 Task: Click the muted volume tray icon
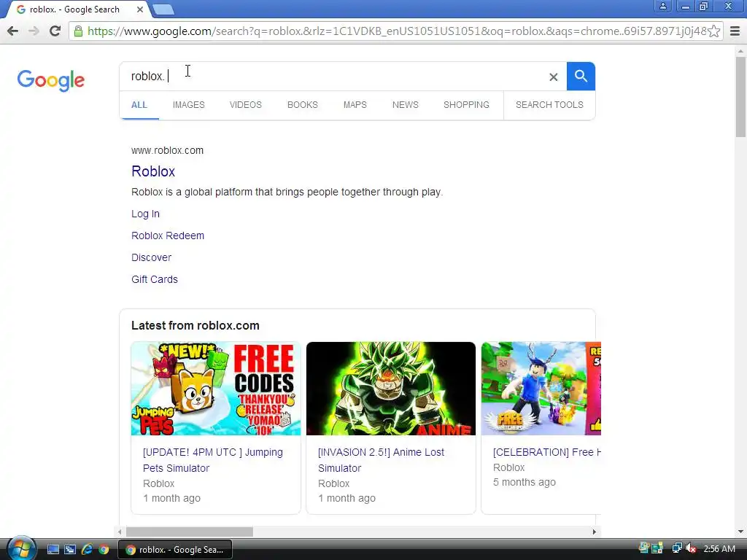(x=692, y=549)
